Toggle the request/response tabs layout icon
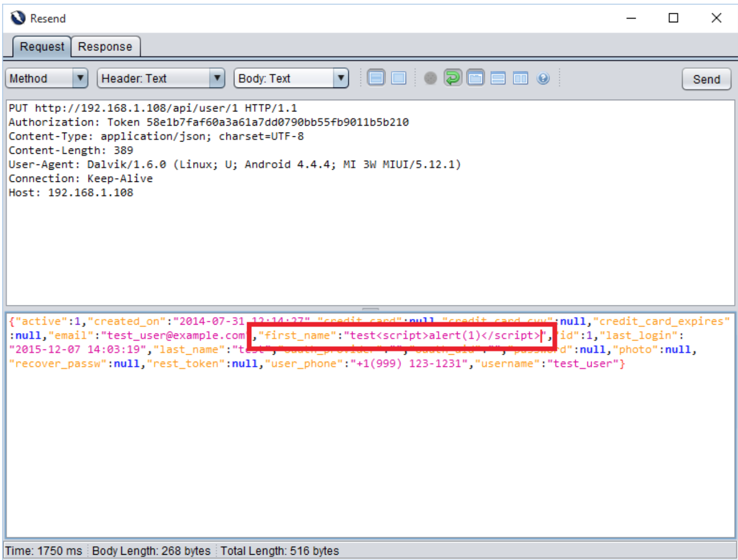Image resolution: width=738 pixels, height=560 pixels. tap(476, 78)
